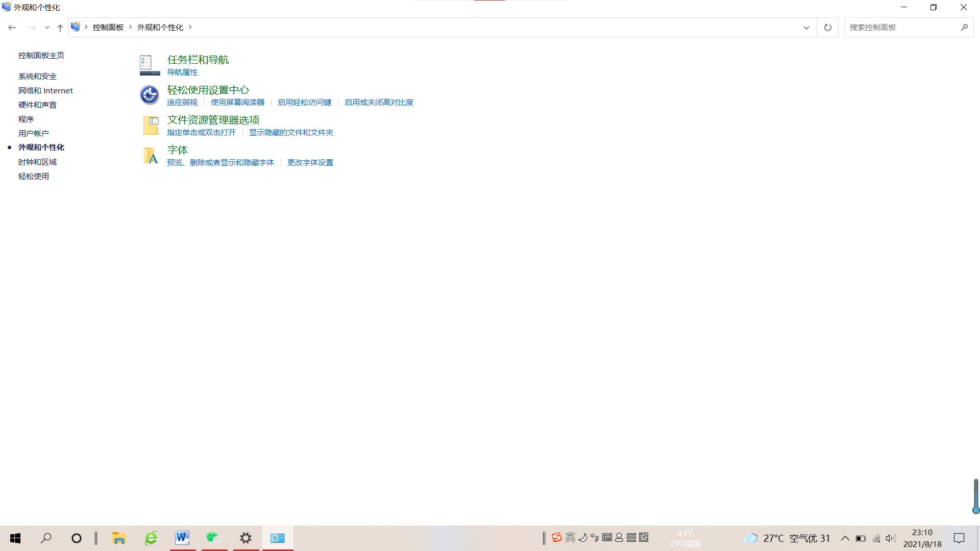The width and height of the screenshot is (980, 551).
Task: Open WeChat from the taskbar
Action: click(x=214, y=538)
